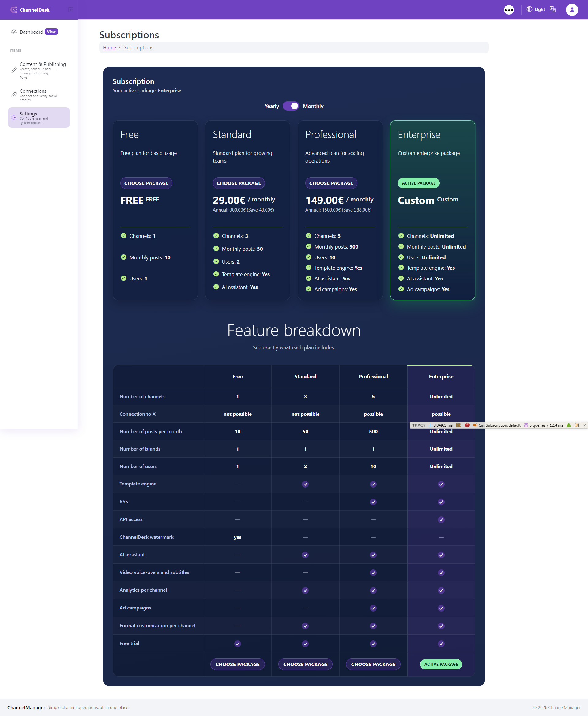Click the orange session braces icon in Tracy

click(576, 425)
